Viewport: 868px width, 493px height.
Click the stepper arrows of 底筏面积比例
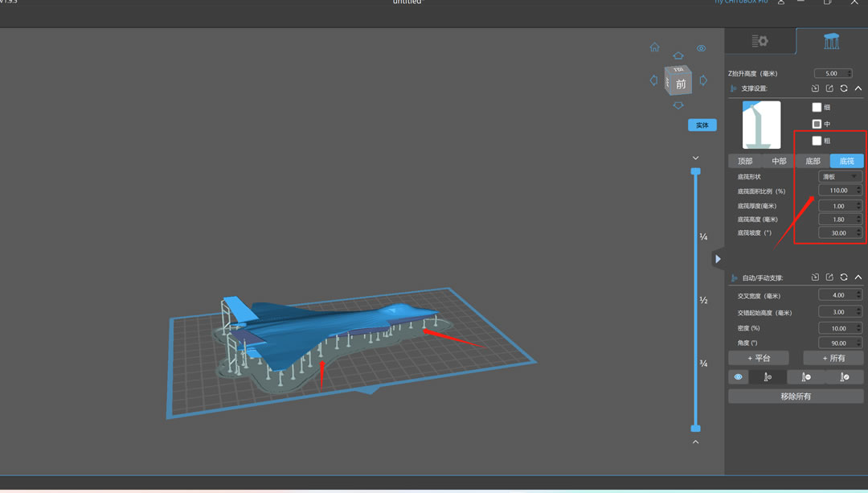pyautogui.click(x=858, y=190)
